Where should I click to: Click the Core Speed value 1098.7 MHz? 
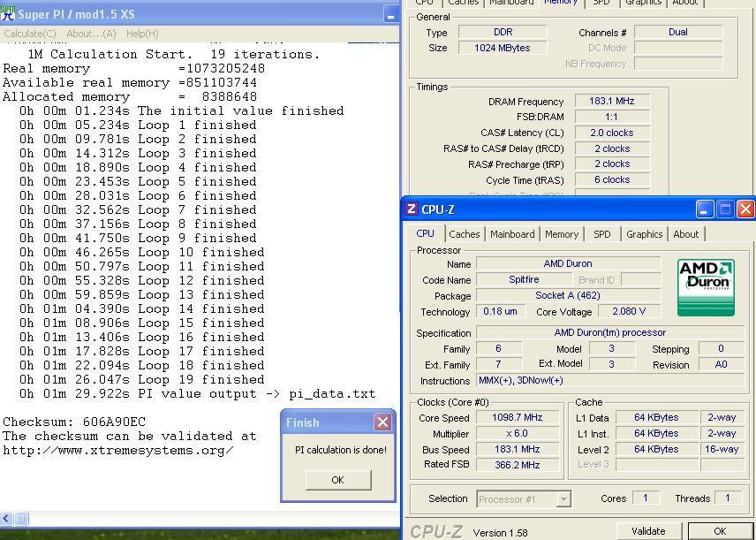click(x=518, y=417)
